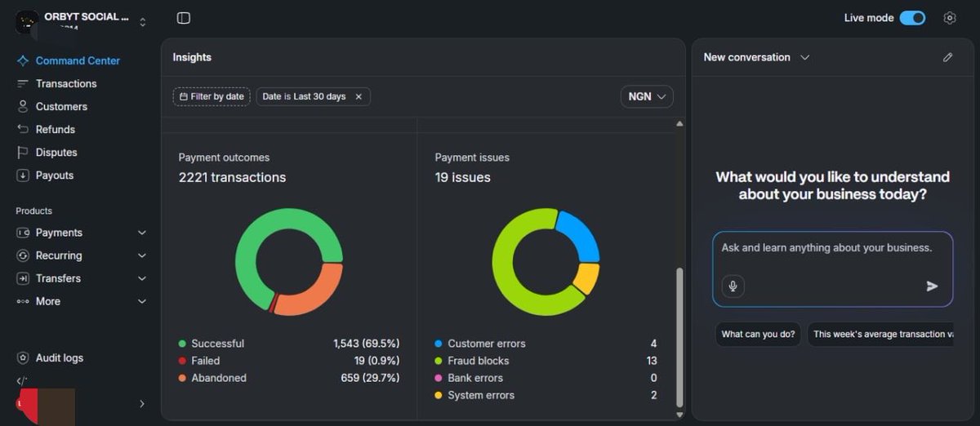
Task: Click the pencil edit conversation icon
Action: (x=947, y=57)
